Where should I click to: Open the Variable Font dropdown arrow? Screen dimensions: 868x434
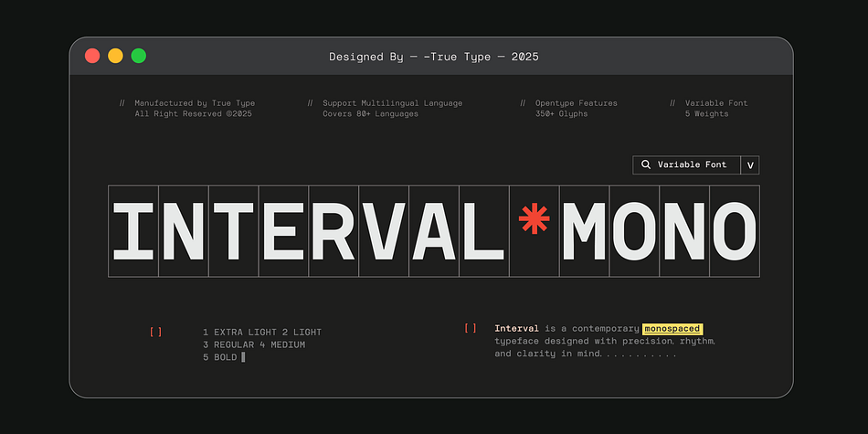coord(750,165)
